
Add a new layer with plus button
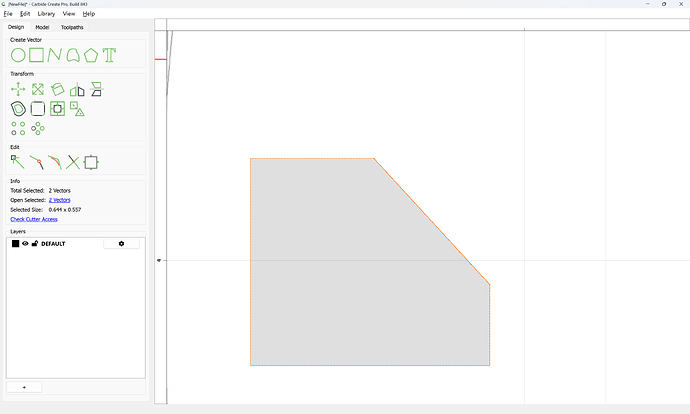[24, 387]
